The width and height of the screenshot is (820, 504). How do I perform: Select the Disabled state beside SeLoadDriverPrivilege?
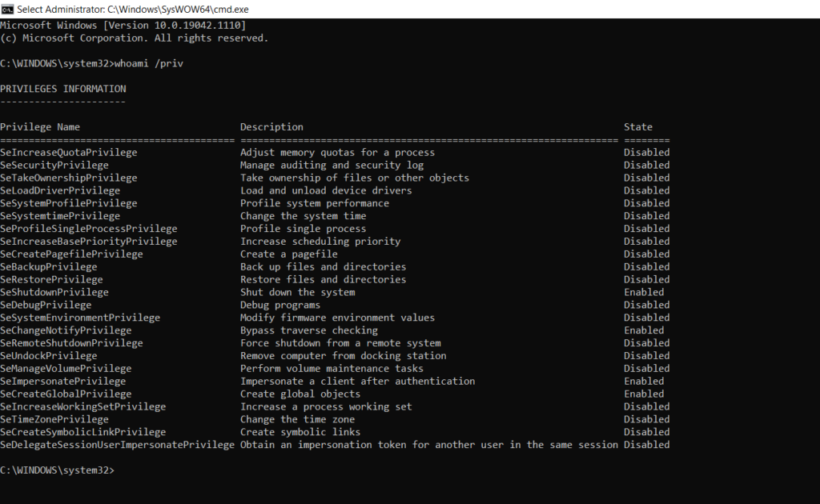[x=647, y=190]
